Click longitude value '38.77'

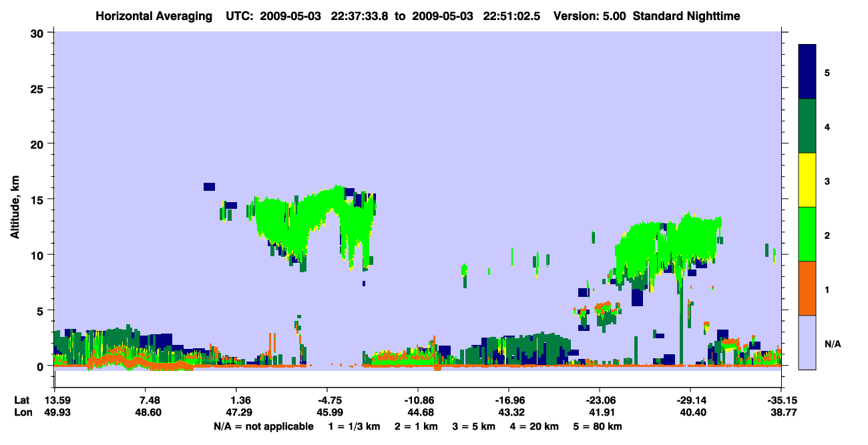click(783, 413)
